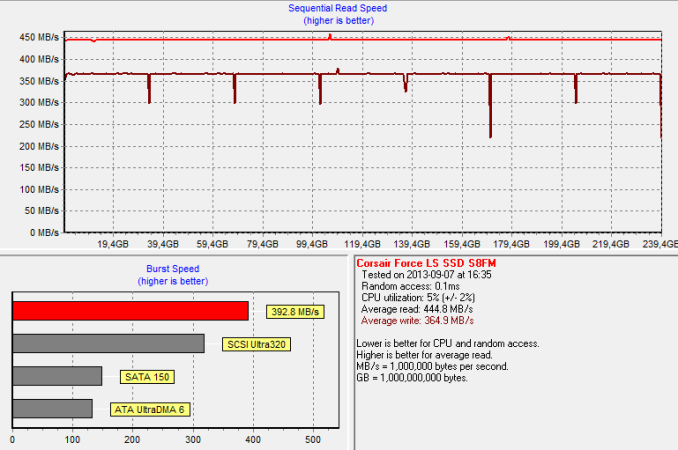Click the Sequential Read Speed chart title

(x=338, y=8)
